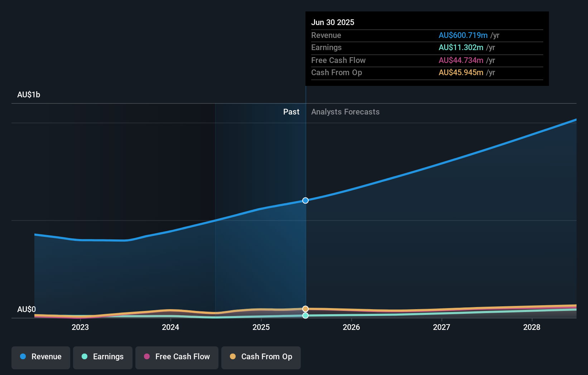Viewport: 588px width, 375px height.
Task: Click the orange Cash From Op marker point
Action: (x=305, y=308)
